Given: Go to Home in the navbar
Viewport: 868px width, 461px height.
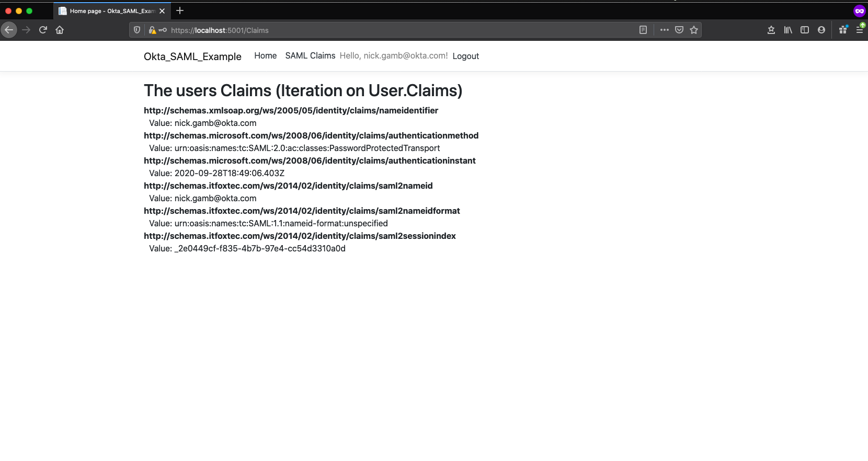Looking at the screenshot, I should point(265,56).
